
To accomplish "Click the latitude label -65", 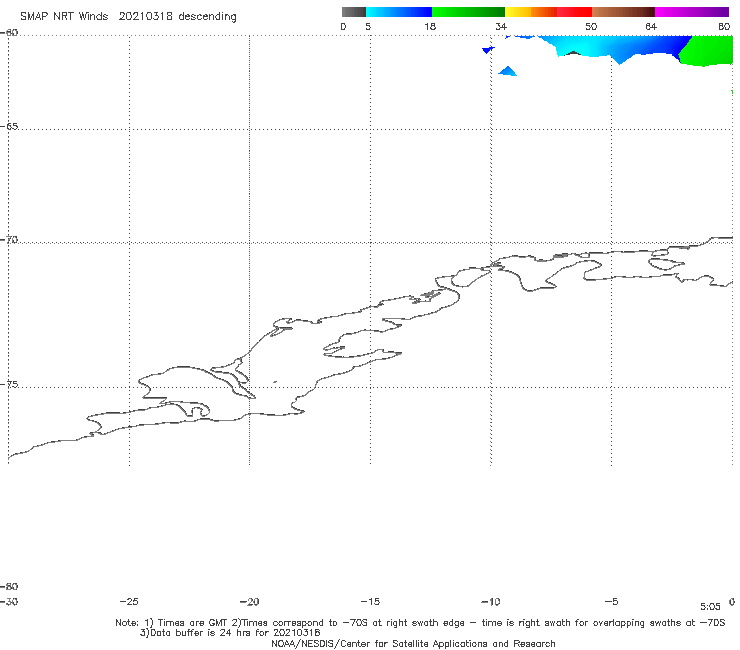I will coord(9,127).
